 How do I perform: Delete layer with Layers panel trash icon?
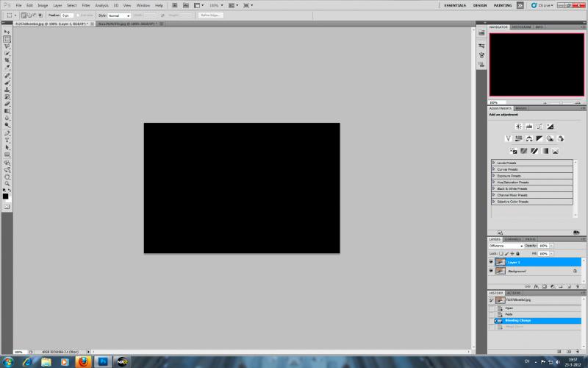[578, 286]
